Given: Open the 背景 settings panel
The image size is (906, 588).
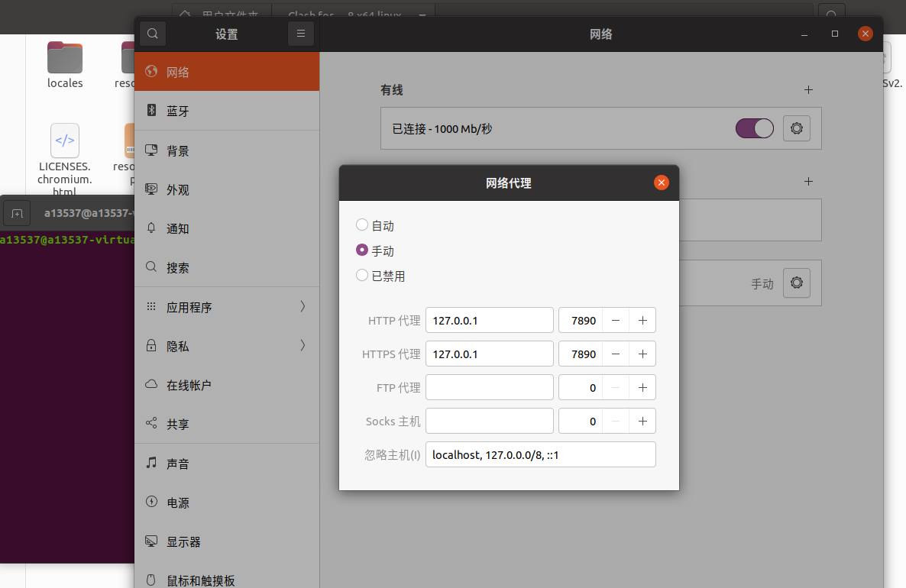Looking at the screenshot, I should [226, 150].
